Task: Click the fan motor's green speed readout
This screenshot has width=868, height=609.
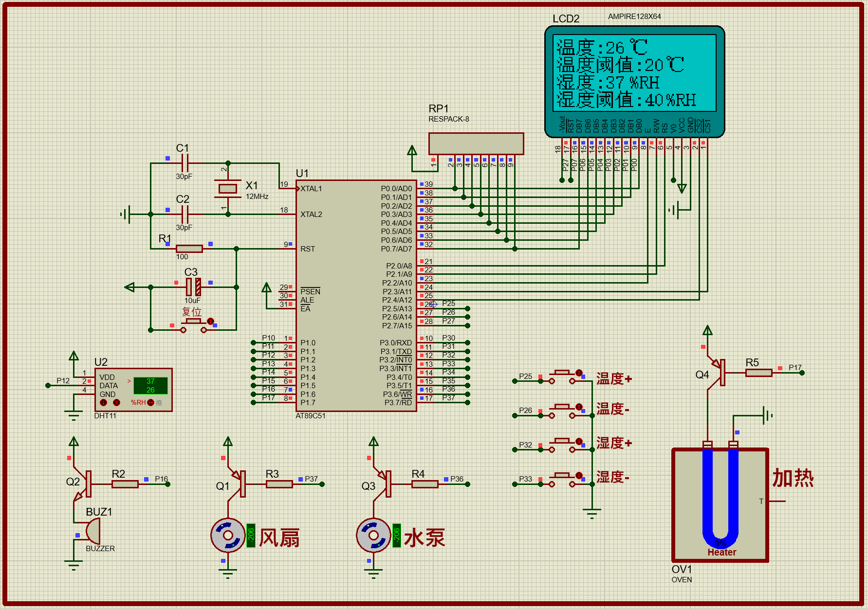Action: 251,536
